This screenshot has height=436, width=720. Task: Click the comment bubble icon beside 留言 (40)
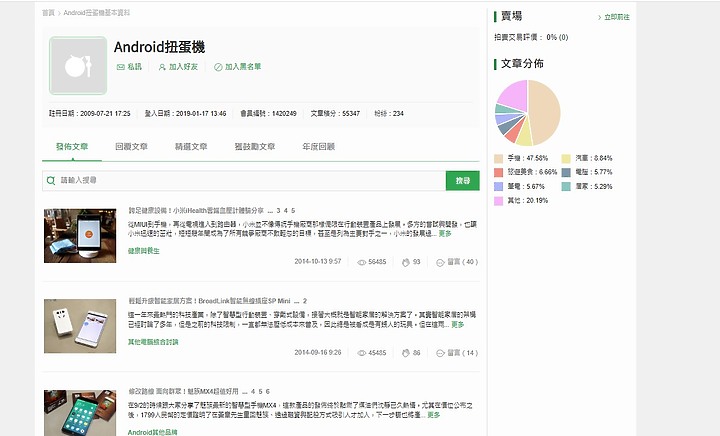(440, 262)
